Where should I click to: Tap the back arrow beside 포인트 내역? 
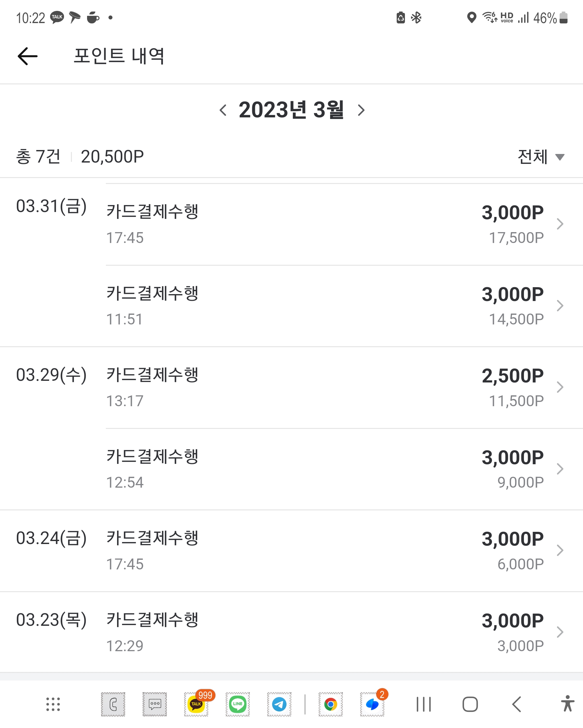[x=27, y=56]
